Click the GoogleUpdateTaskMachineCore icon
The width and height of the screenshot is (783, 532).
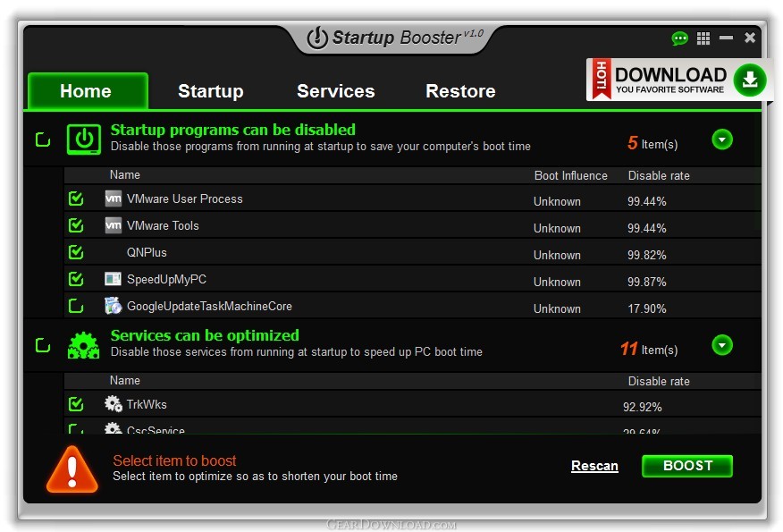114,306
